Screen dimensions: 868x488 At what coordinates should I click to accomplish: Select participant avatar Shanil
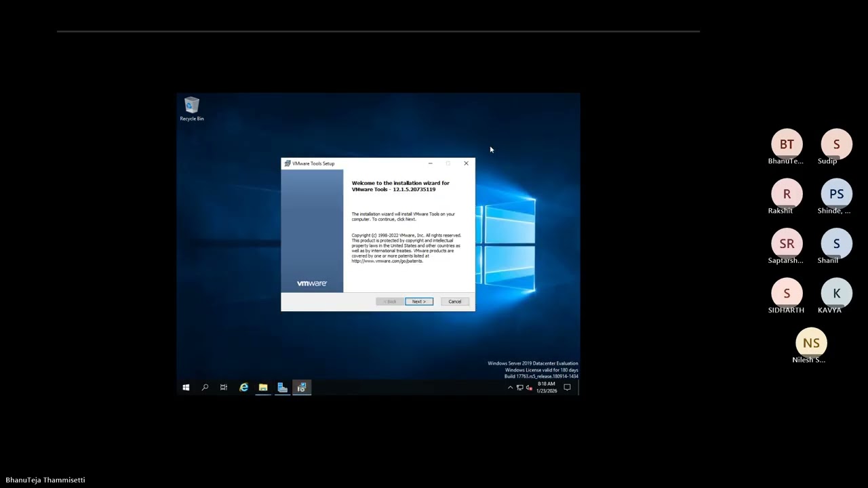point(836,243)
